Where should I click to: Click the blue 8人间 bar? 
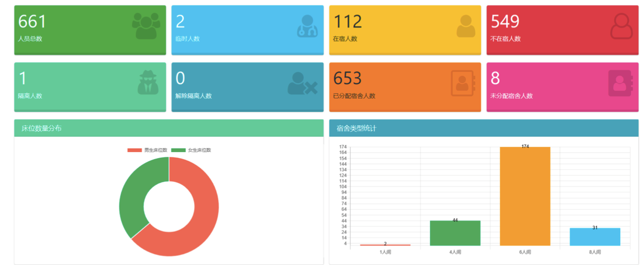coord(595,237)
